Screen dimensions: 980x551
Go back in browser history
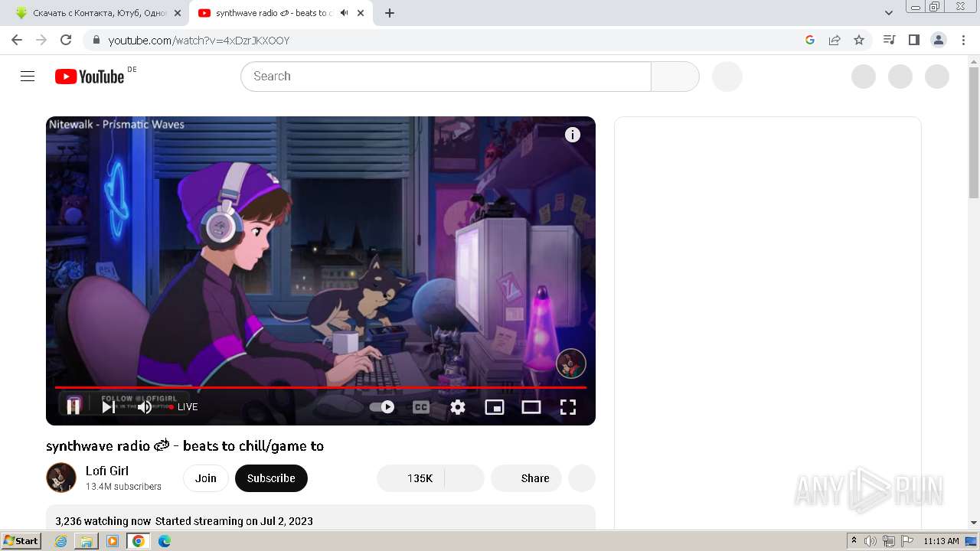coord(17,40)
